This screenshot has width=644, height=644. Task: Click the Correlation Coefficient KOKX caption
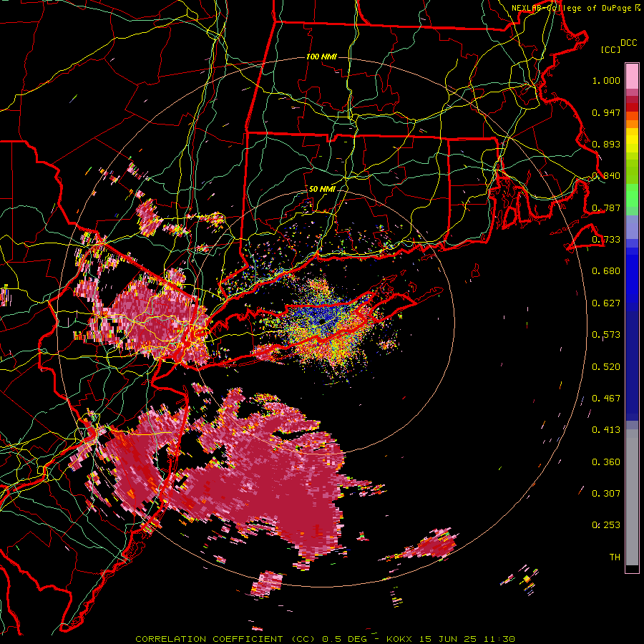(325, 639)
